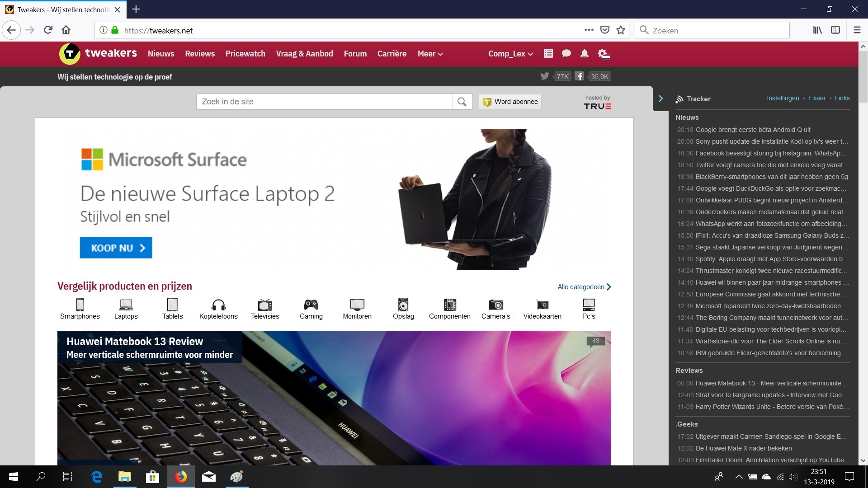Open Koptelefoons category icon
This screenshot has width=868, height=488.
tap(218, 305)
